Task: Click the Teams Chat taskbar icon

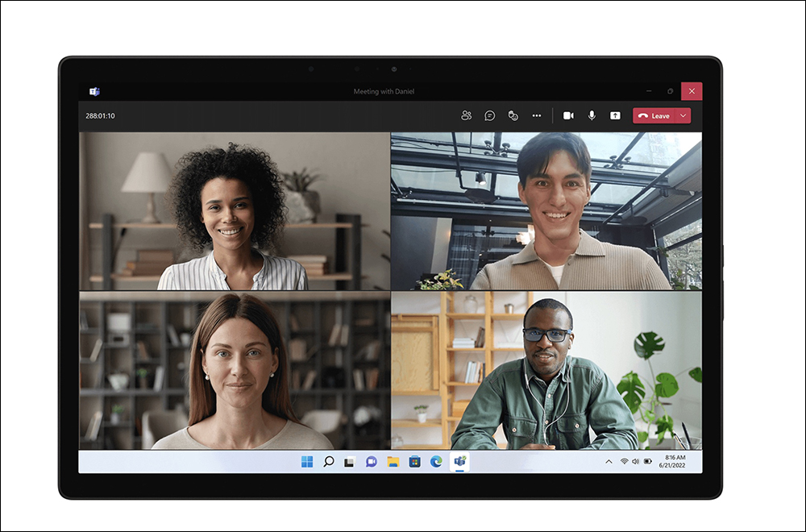Action: [x=372, y=462]
